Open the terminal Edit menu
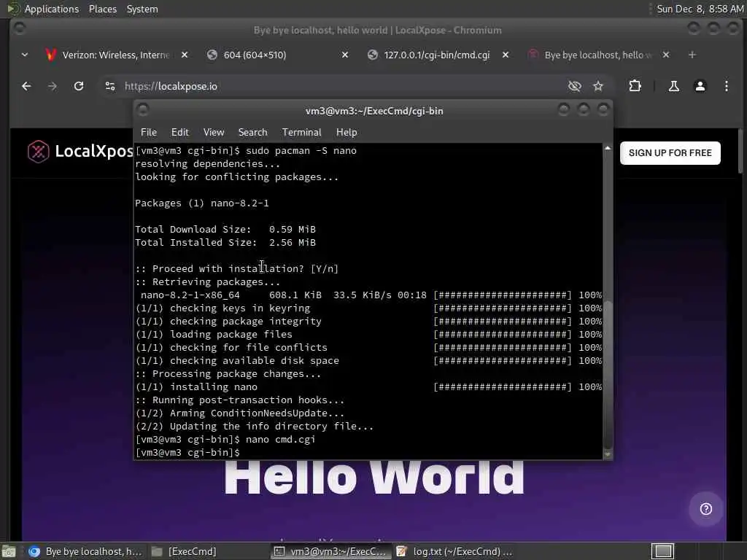Viewport: 747px width, 560px height. click(x=180, y=133)
